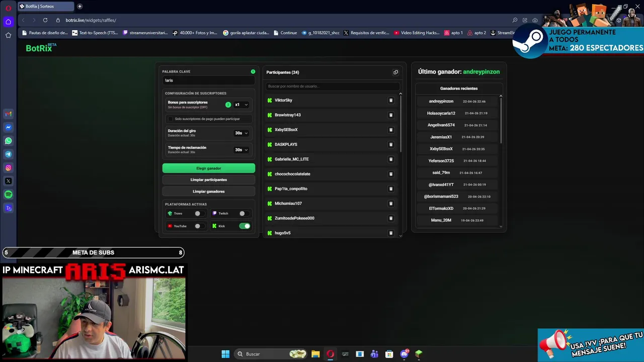The image size is (644, 362).
Task: Check 'Solo suscriptores de pago pueden participar'
Action: click(x=170, y=119)
